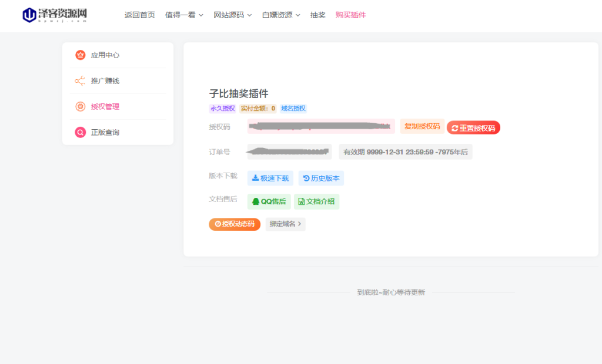Open the 值得一看 dropdown menu
The image size is (602, 364).
click(180, 15)
